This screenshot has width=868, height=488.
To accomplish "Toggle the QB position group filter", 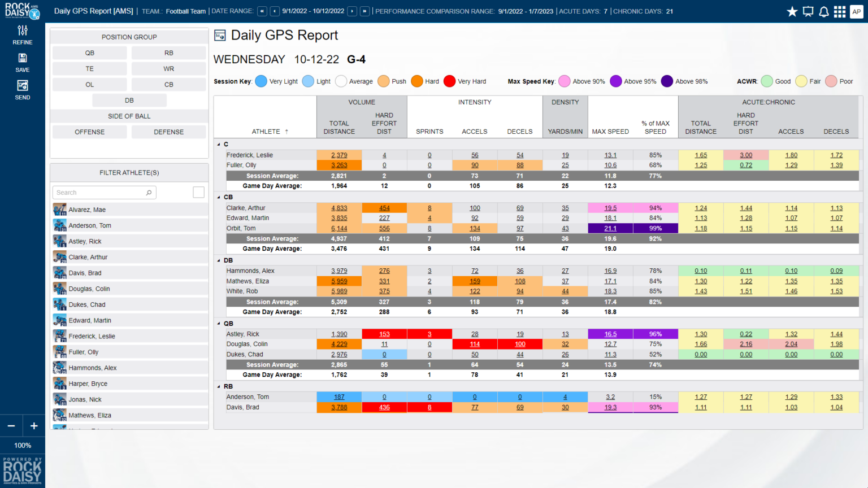I will (x=89, y=53).
